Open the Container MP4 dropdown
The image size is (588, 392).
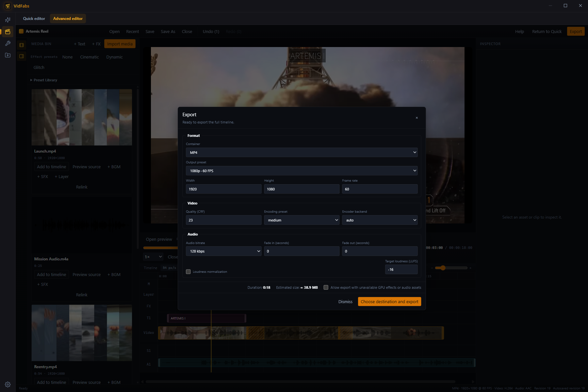[x=302, y=153]
